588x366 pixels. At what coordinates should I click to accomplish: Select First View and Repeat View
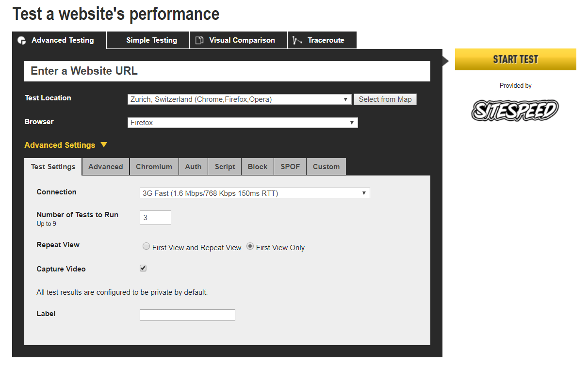[146, 247]
